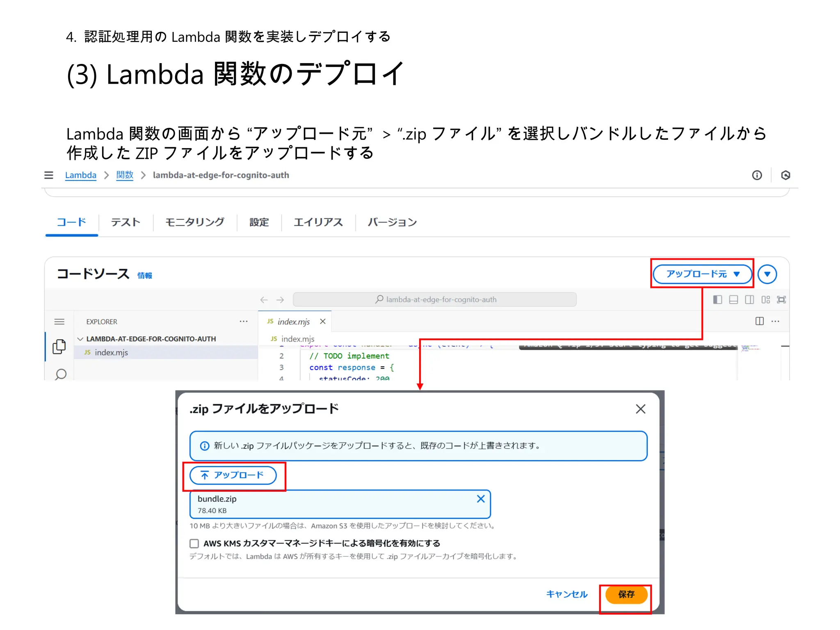
Task: Open the 情報 link next to コードソース
Action: 145,276
